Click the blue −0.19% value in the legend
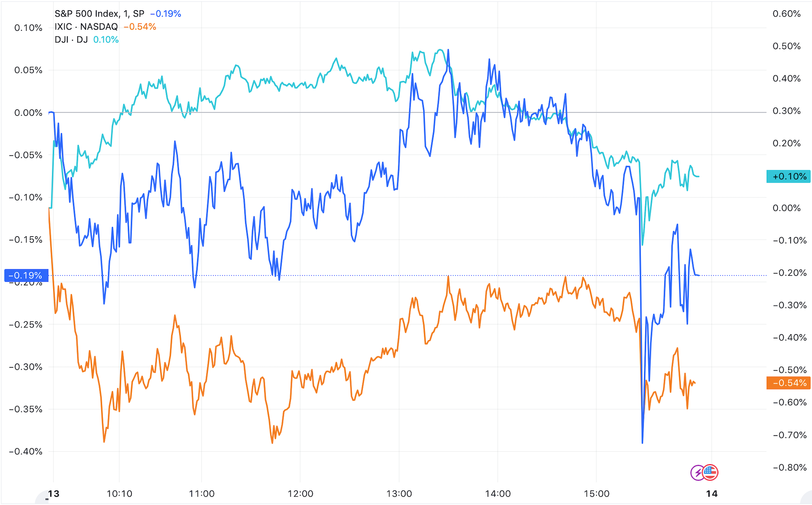Image resolution: width=812 pixels, height=505 pixels. click(166, 14)
